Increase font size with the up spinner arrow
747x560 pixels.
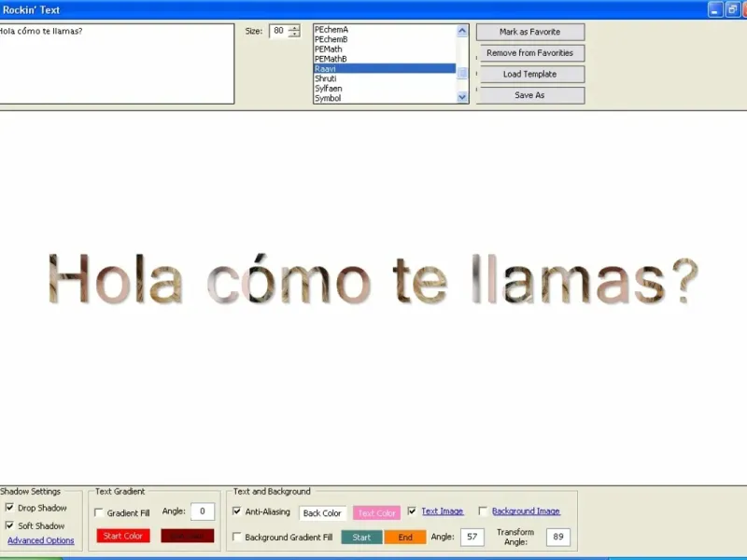pos(294,28)
